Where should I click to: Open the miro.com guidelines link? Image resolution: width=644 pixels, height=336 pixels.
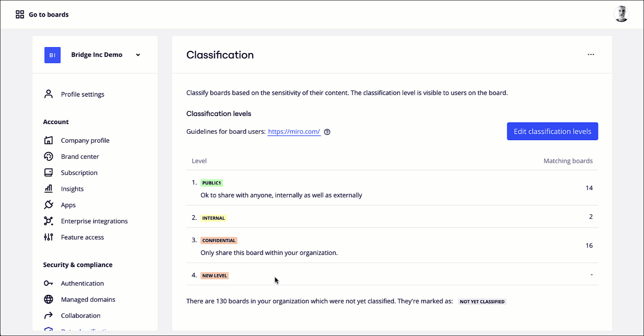pyautogui.click(x=294, y=131)
